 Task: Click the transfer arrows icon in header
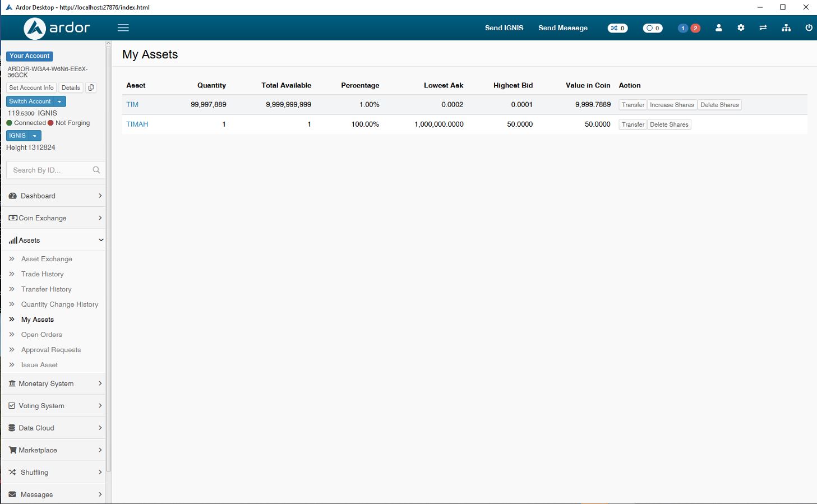tap(763, 28)
